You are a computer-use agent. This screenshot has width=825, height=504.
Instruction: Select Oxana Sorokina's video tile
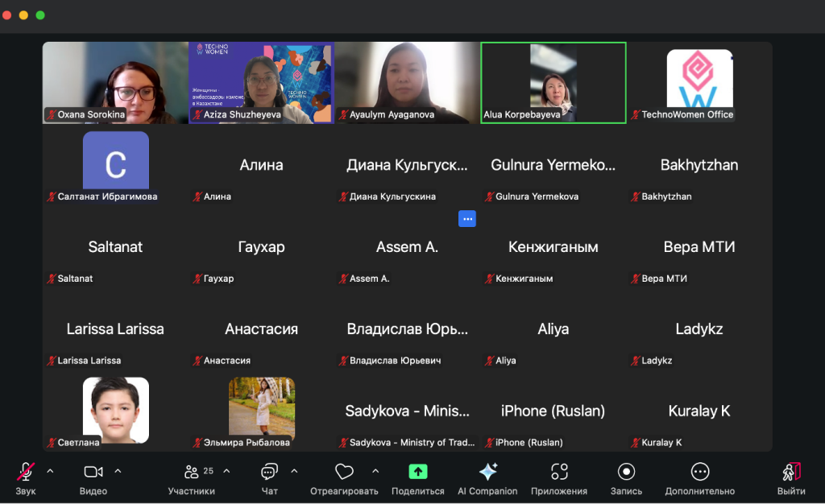tap(115, 82)
